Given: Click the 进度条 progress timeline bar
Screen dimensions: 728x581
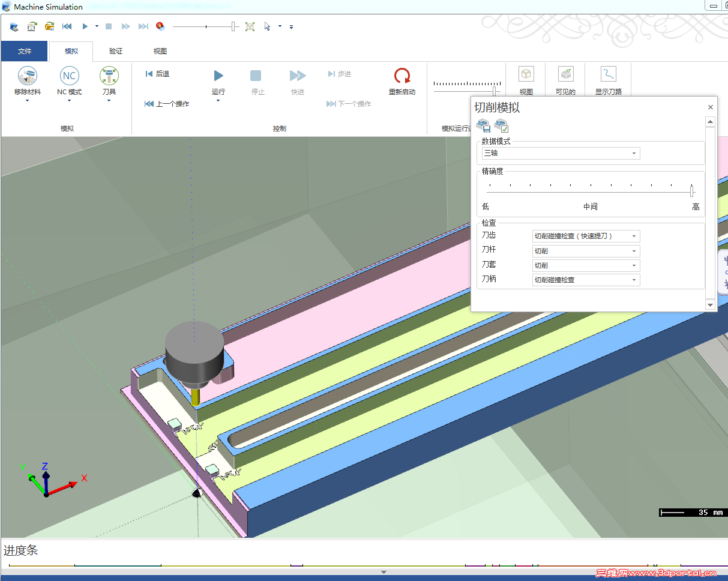Looking at the screenshot, I should [x=364, y=565].
